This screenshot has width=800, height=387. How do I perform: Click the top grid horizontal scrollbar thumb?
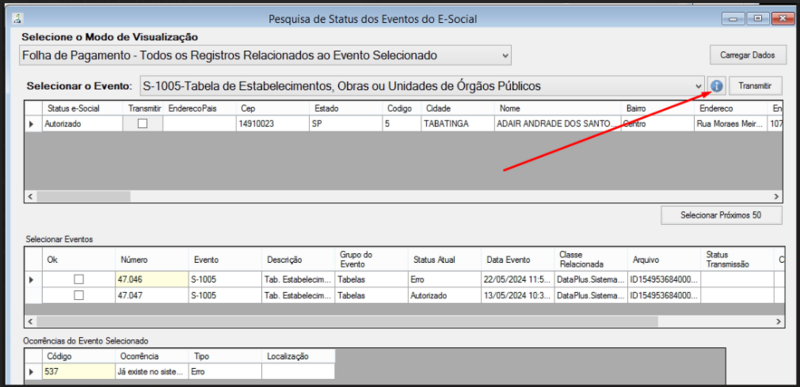point(83,196)
